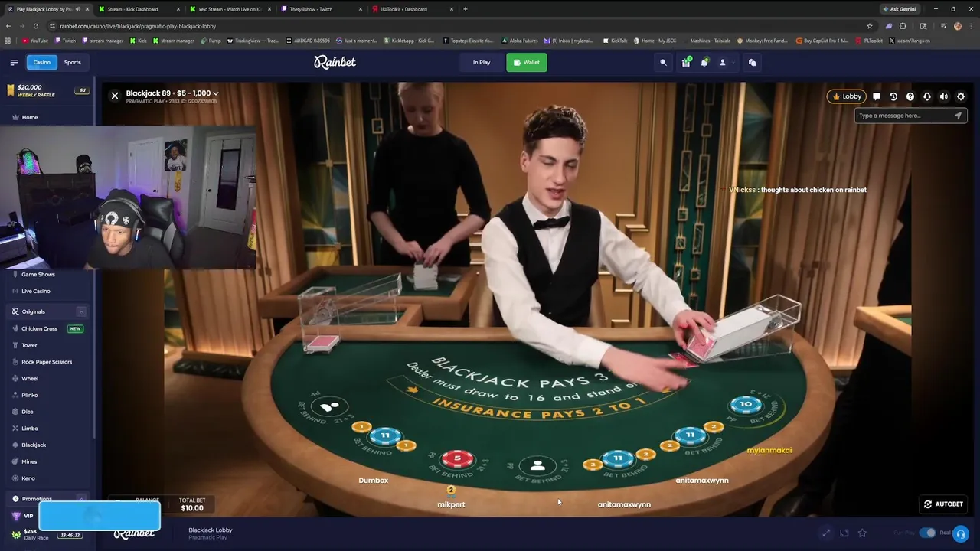Bookmark this page with star icon
980x551 pixels.
[x=870, y=26]
